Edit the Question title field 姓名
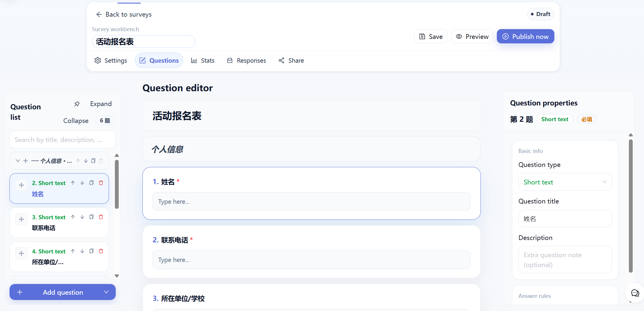The height and width of the screenshot is (311, 644). pyautogui.click(x=565, y=219)
